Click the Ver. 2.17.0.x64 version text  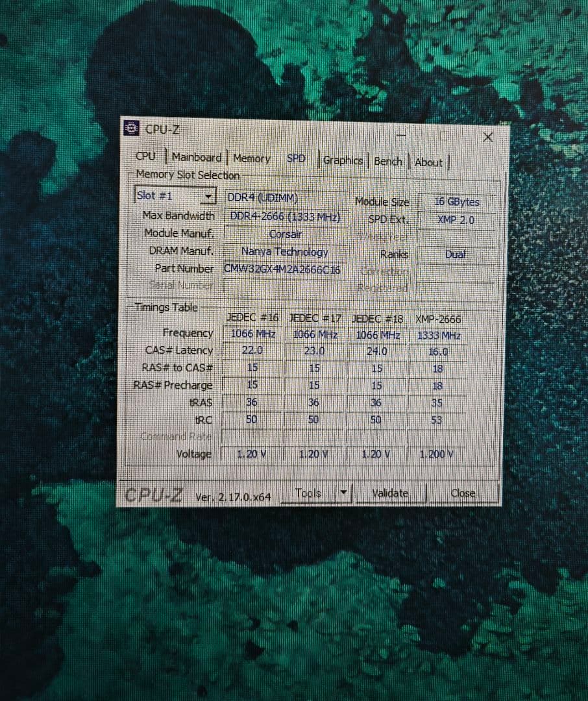(233, 497)
